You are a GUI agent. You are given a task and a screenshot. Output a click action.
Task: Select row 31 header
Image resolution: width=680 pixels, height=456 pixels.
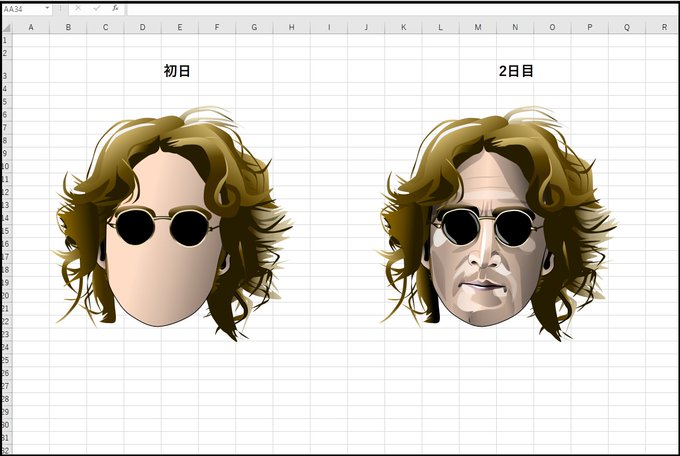click(6, 438)
